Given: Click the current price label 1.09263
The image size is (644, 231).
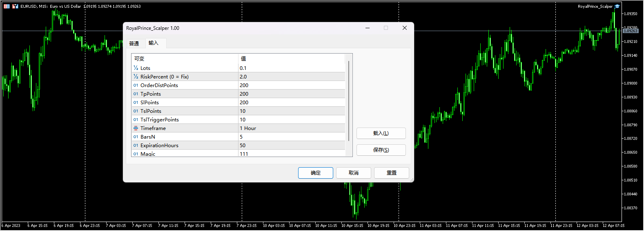Looking at the screenshot, I should coord(631,31).
